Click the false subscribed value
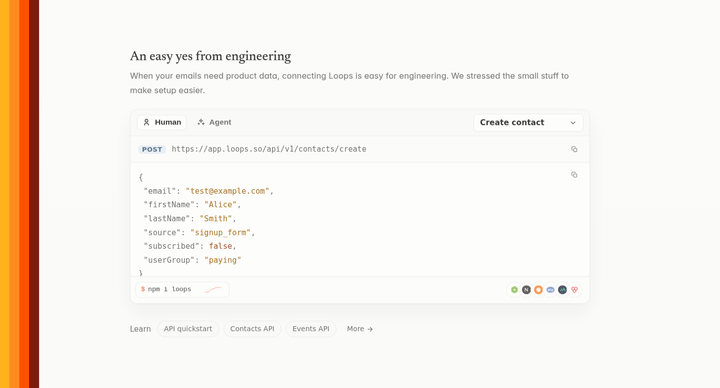720x388 pixels. [220, 246]
